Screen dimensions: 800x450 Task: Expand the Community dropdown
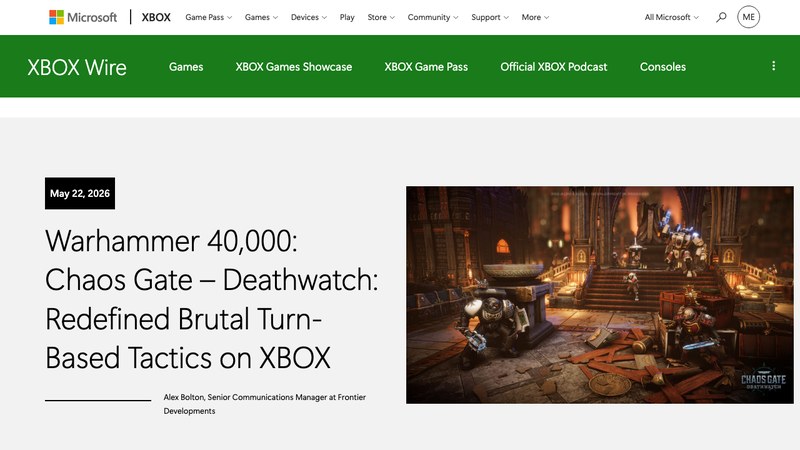[433, 17]
